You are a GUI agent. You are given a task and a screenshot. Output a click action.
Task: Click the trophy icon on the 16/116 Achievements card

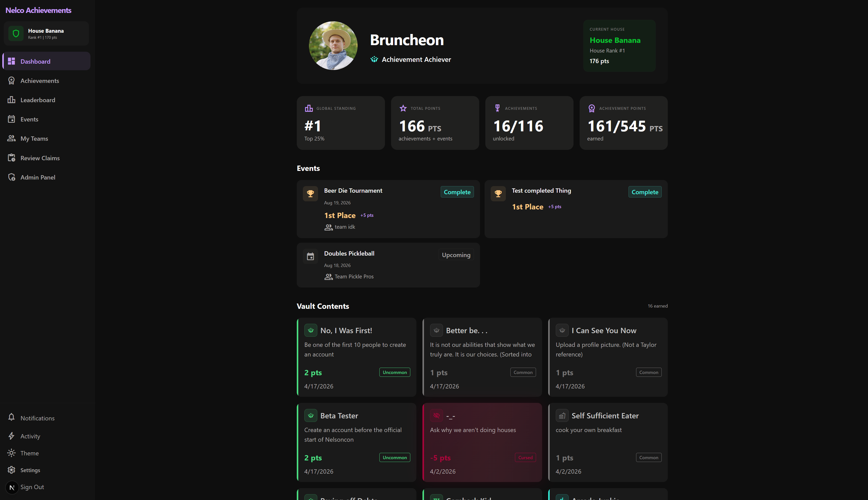(497, 108)
